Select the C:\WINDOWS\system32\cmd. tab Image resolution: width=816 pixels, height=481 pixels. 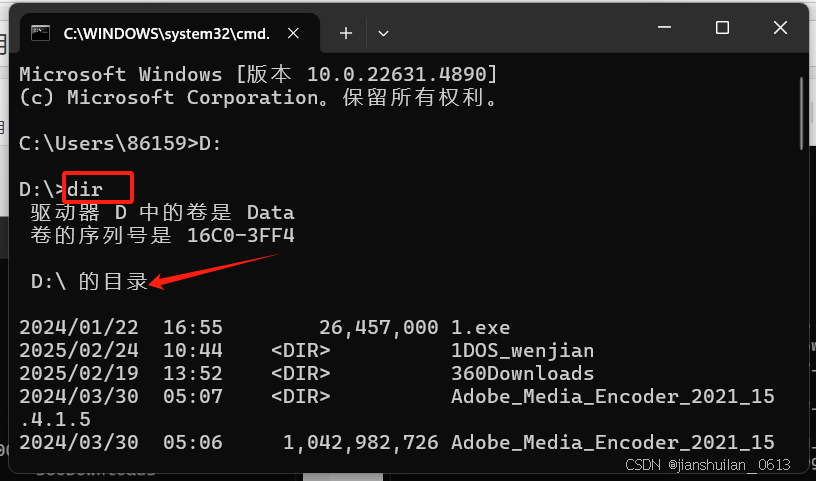point(170,33)
